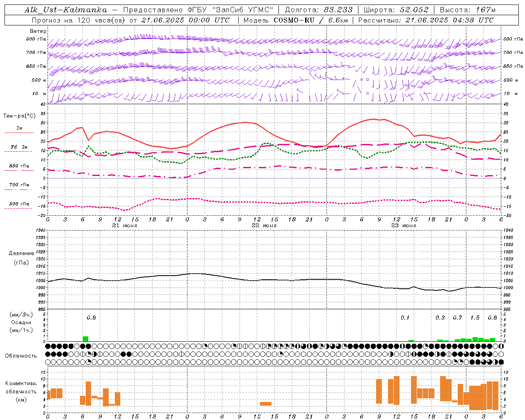Click the 500 гПа dotted legend entry
The image size is (525, 420).
pos(19,204)
